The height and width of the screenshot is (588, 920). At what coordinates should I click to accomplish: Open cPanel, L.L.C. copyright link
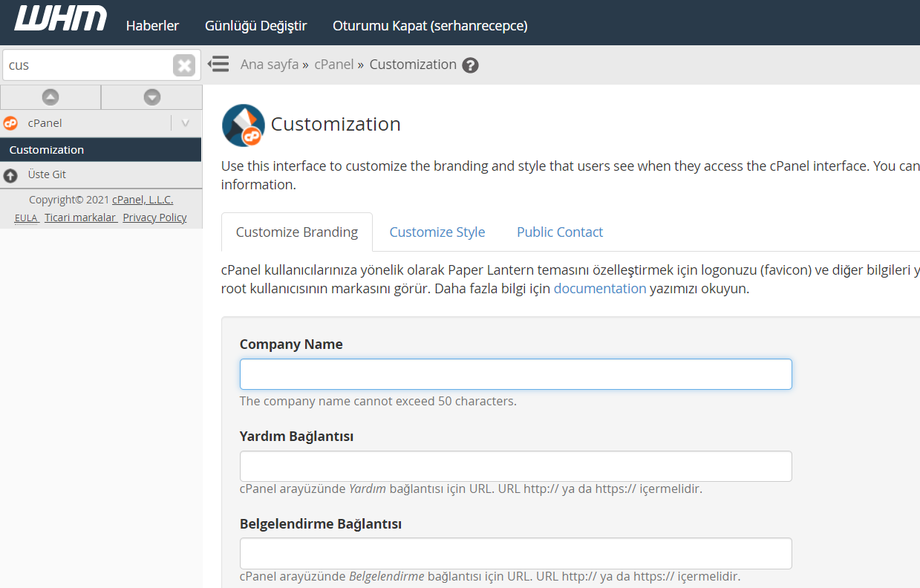(143, 200)
